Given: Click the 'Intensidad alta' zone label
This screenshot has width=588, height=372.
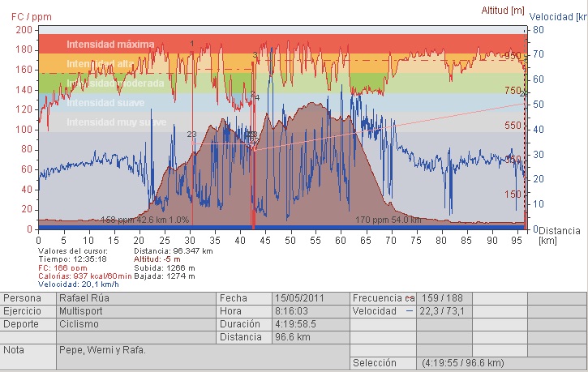Looking at the screenshot, I should [100, 64].
